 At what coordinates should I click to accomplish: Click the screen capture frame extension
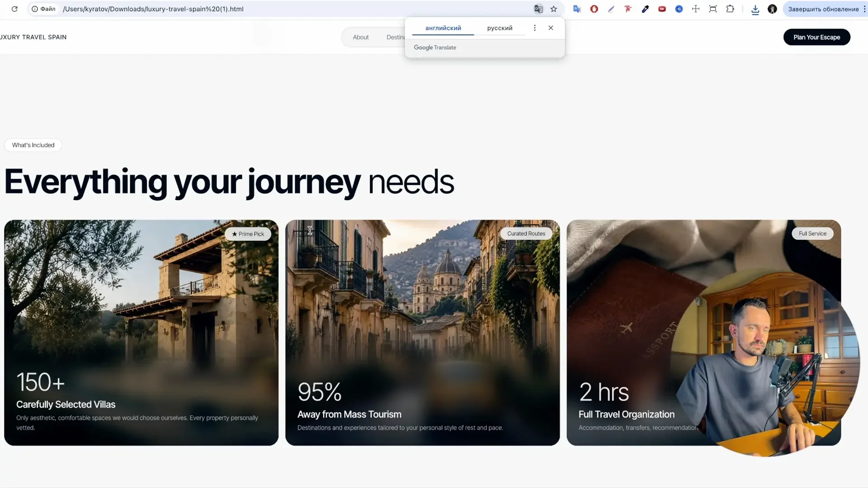click(713, 9)
